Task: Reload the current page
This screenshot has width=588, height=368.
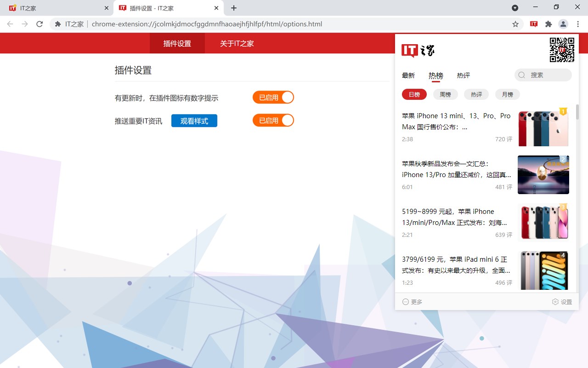Action: click(x=40, y=24)
